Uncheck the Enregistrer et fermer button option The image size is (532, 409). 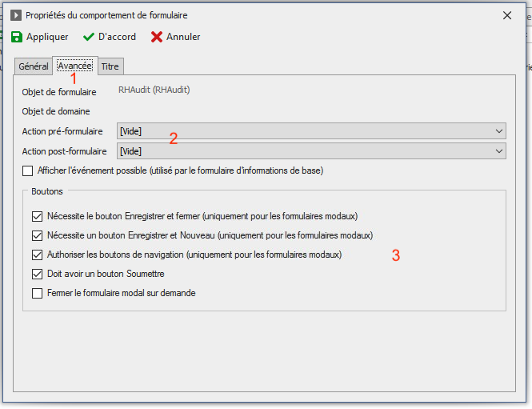(37, 216)
